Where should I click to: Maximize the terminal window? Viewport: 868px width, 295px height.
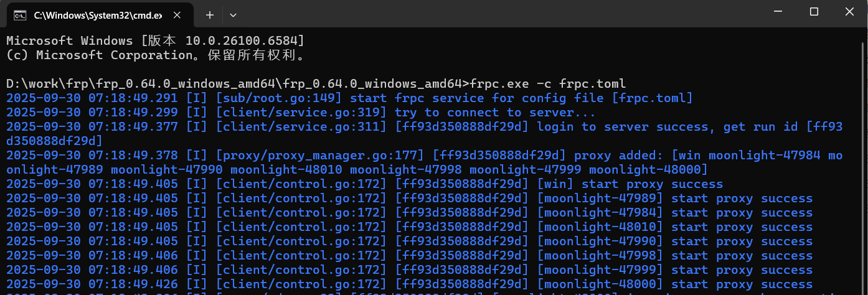814,12
